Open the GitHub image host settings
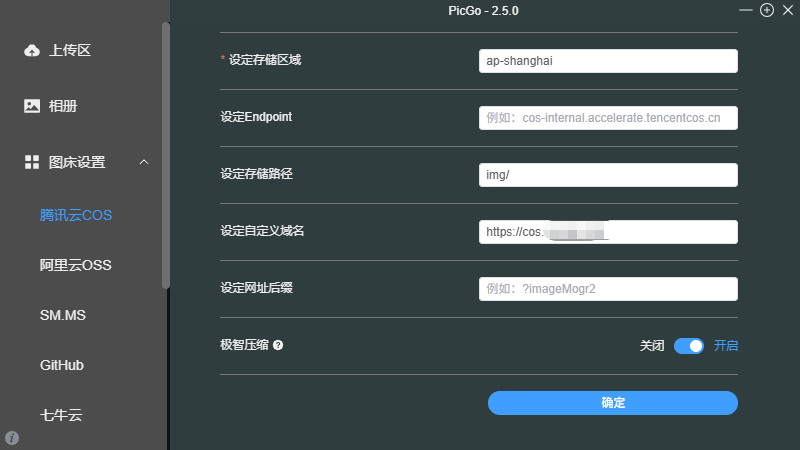 tap(62, 365)
